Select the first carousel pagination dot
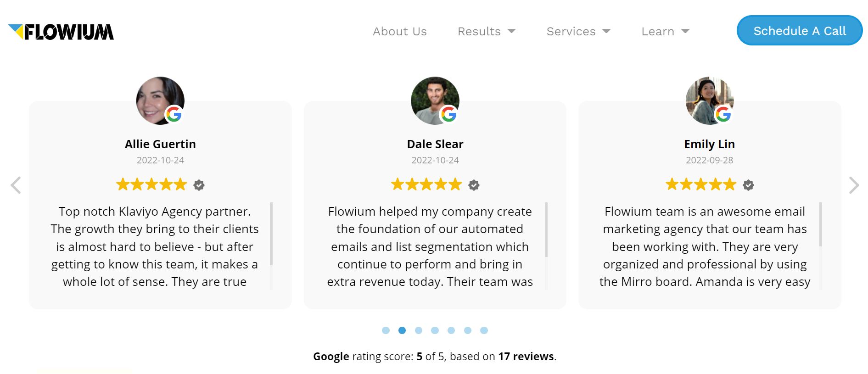Viewport: 868px width, 374px height. [x=386, y=330]
